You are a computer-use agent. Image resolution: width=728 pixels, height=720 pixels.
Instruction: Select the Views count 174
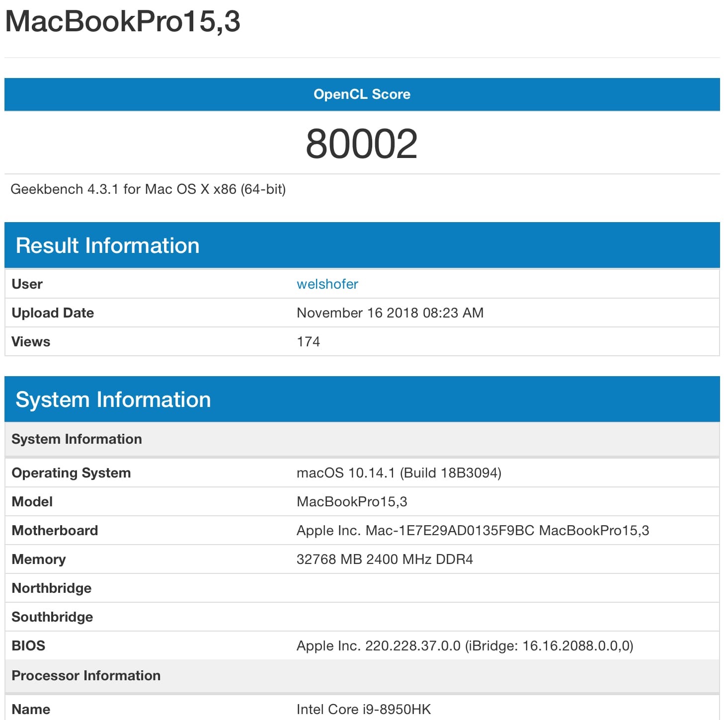308,341
